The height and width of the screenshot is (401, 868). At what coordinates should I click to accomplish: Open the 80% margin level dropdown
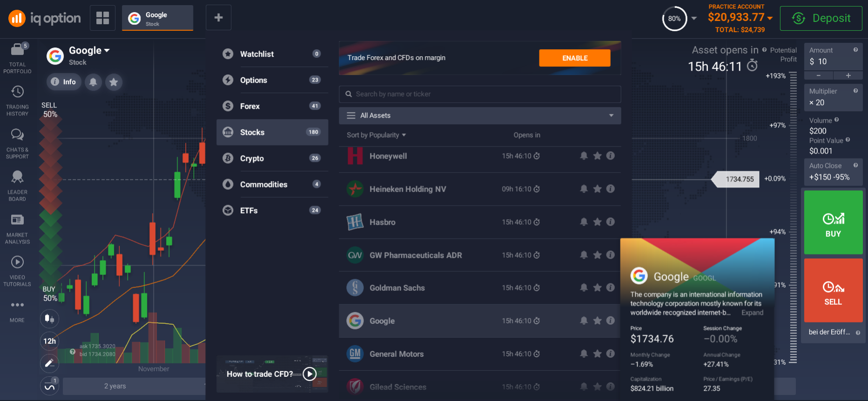(x=694, y=19)
